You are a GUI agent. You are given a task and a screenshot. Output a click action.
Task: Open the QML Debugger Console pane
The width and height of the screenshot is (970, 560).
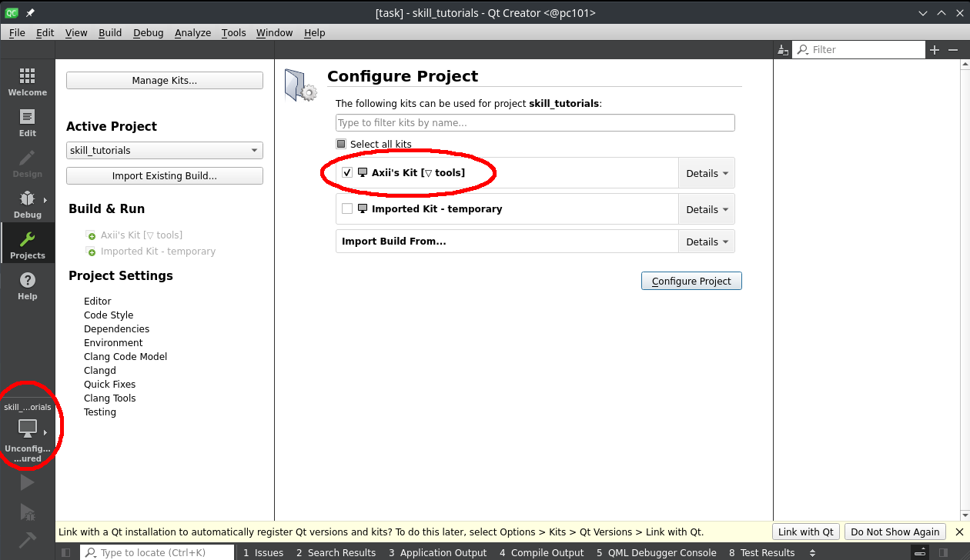[x=656, y=552]
